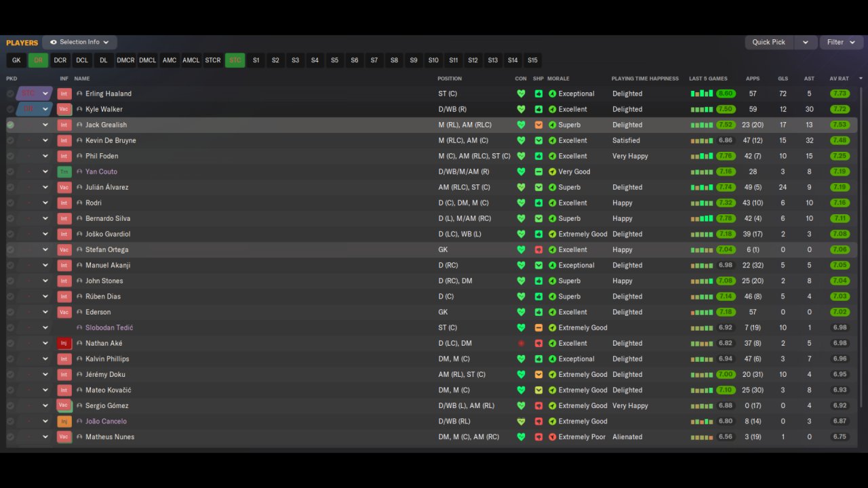Tick the picked checkbox for Kevin De Bruyne
The width and height of the screenshot is (868, 488).
10,140
